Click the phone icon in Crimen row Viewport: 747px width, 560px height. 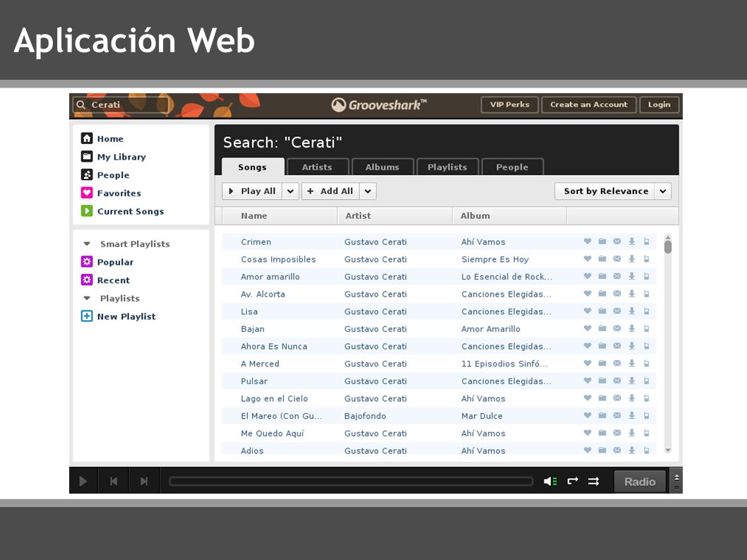pos(647,241)
